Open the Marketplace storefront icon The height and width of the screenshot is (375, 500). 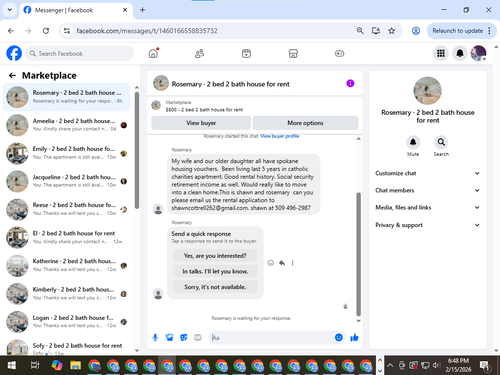pyautogui.click(x=293, y=53)
